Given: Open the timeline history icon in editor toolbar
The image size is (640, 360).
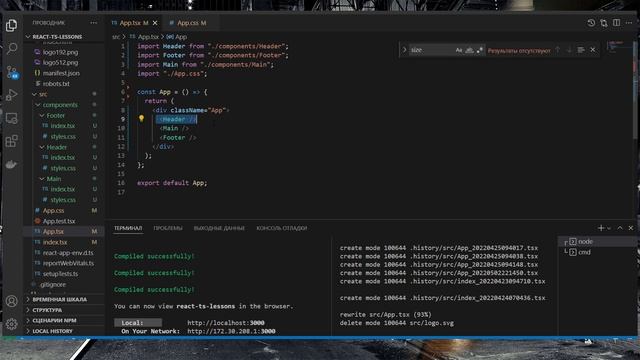Looking at the screenshot, I should coord(591,23).
